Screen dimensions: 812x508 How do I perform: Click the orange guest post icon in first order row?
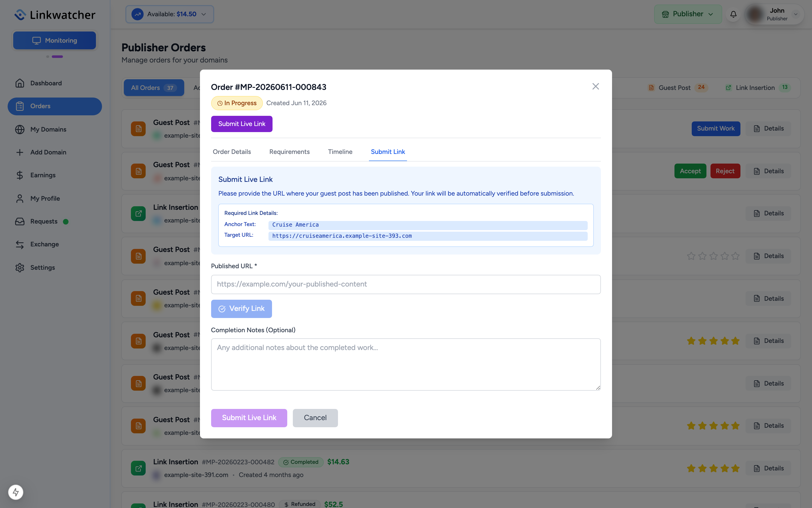(138, 129)
